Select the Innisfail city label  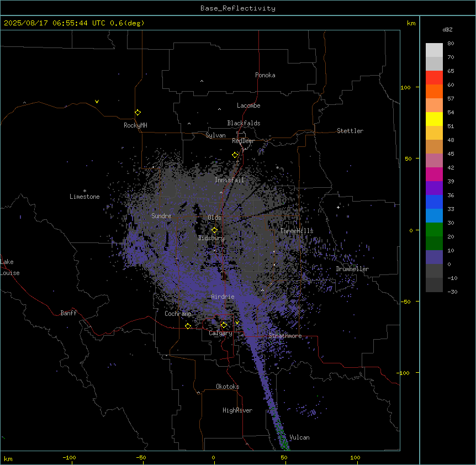(x=229, y=180)
